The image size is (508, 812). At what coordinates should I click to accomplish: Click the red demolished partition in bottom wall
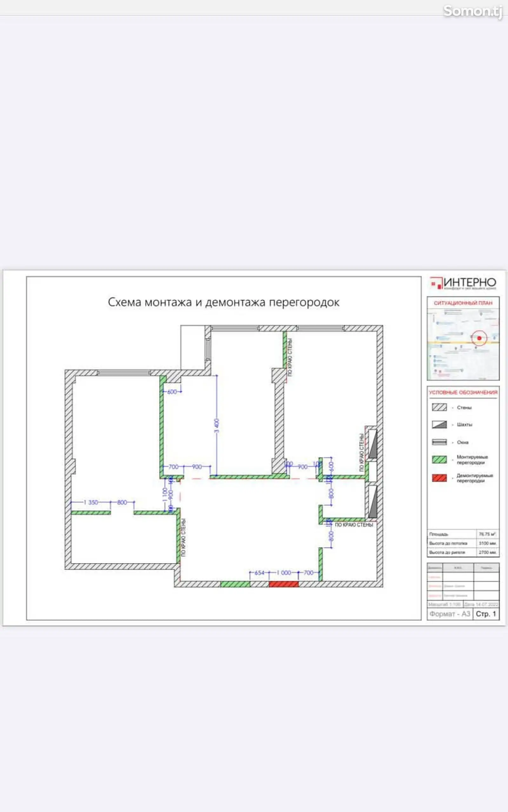tap(284, 584)
